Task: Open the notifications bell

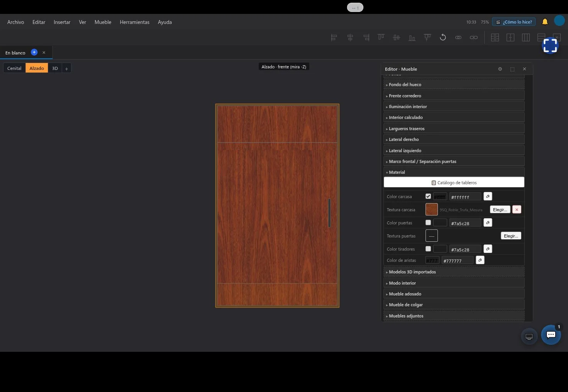Action: point(545,22)
